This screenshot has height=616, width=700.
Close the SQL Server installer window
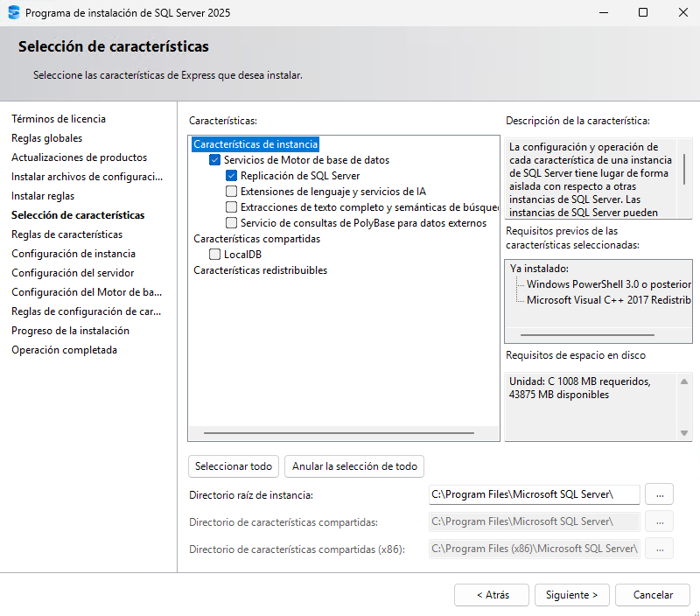tap(683, 12)
